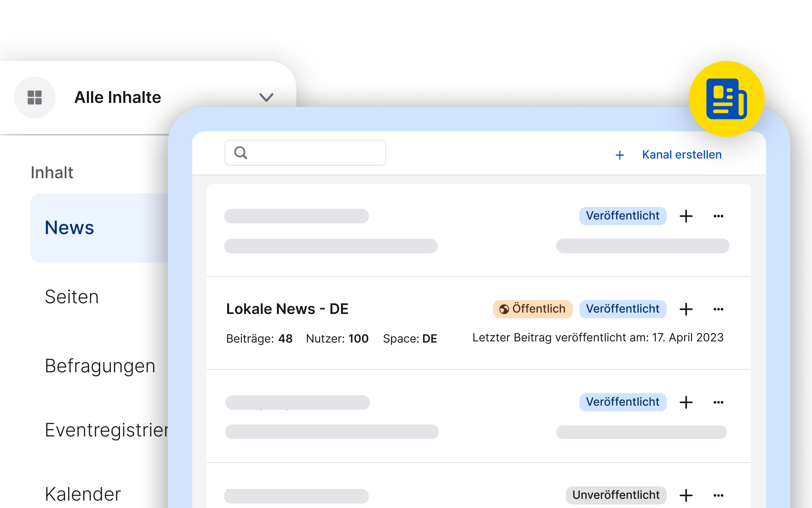The width and height of the screenshot is (812, 508).
Task: Click globe icon in Öffentlich badge
Action: point(504,309)
